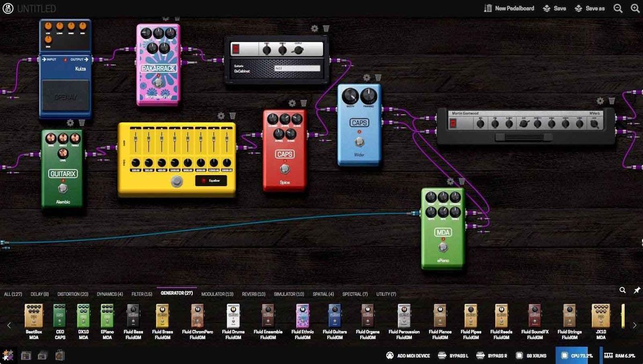Open the gear settings above the red CAPS Spice pedal

click(293, 103)
